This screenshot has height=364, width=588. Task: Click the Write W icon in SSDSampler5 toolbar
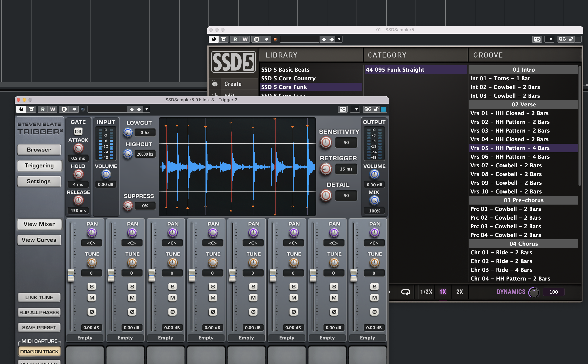click(x=245, y=39)
